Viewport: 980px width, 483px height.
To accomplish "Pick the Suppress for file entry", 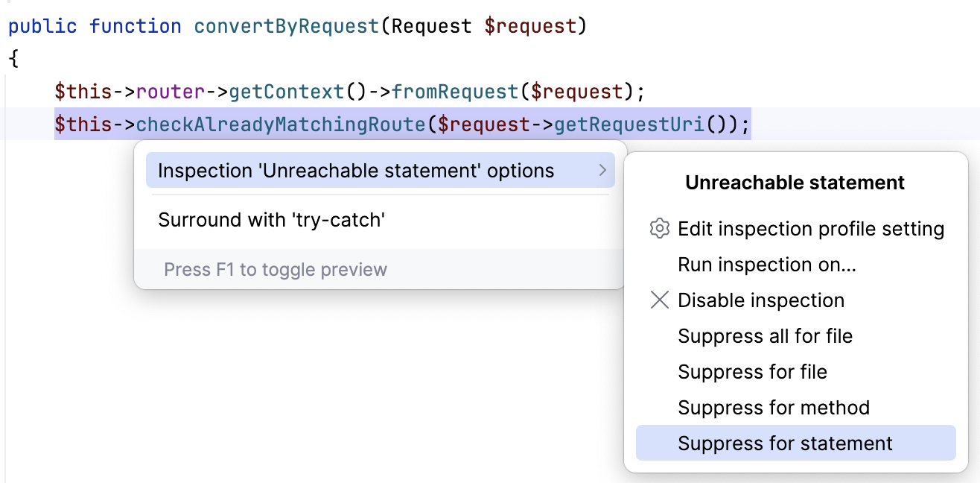I will 752,372.
